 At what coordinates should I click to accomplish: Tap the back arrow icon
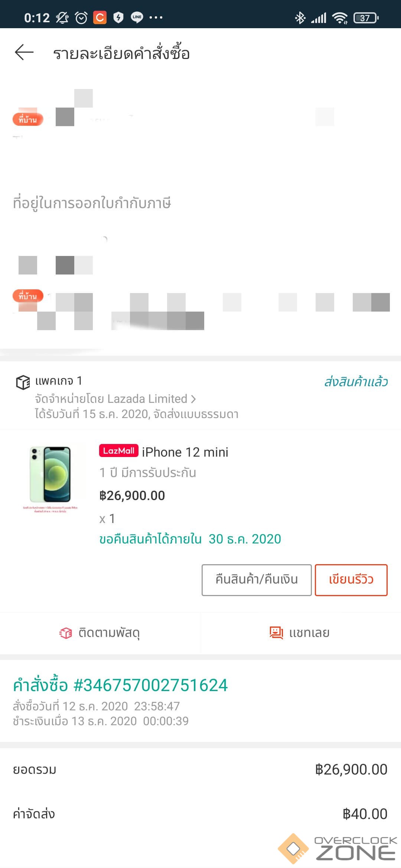24,52
